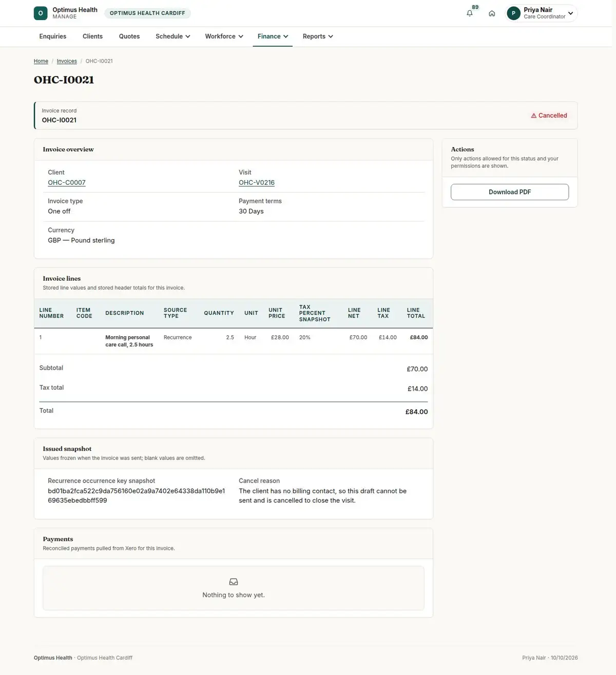Open visit link OHC-V0216
The width and height of the screenshot is (616, 675).
coord(257,183)
